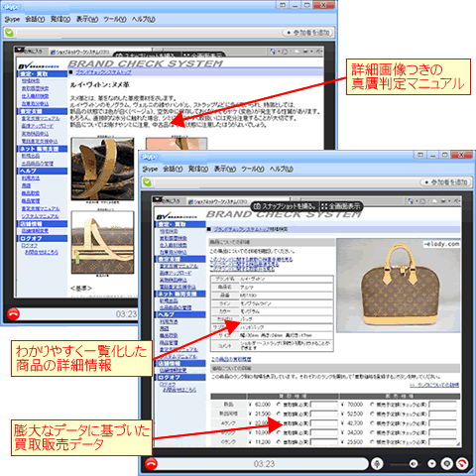Viewport: 476px width, 476px height.
Task: End the call with the right red phone icon
Action: point(462,464)
